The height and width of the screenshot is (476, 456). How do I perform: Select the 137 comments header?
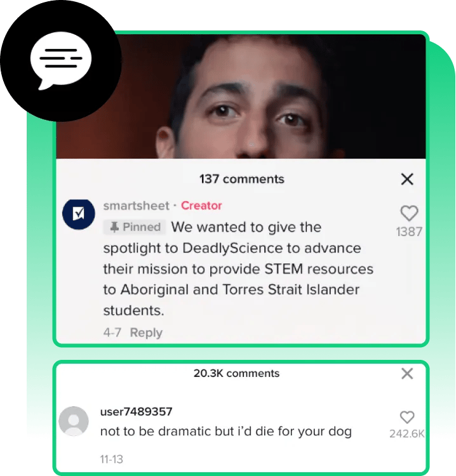pyautogui.click(x=242, y=179)
